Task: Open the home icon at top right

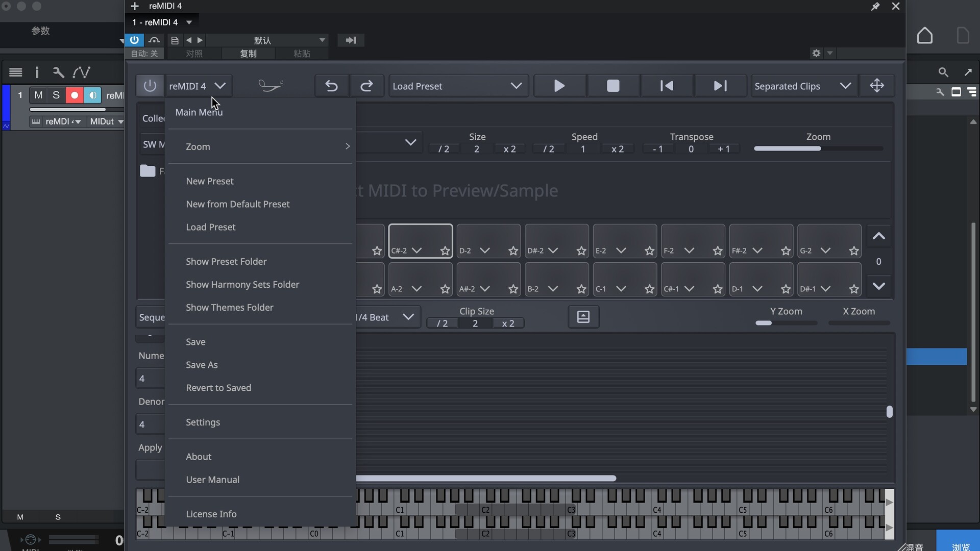Action: point(925,36)
